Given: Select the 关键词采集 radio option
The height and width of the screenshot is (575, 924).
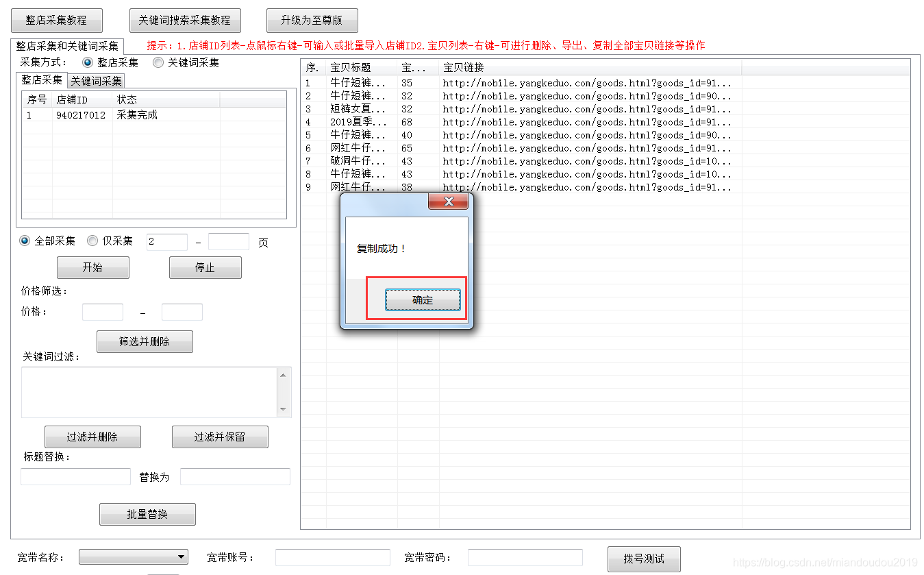Looking at the screenshot, I should (x=158, y=62).
